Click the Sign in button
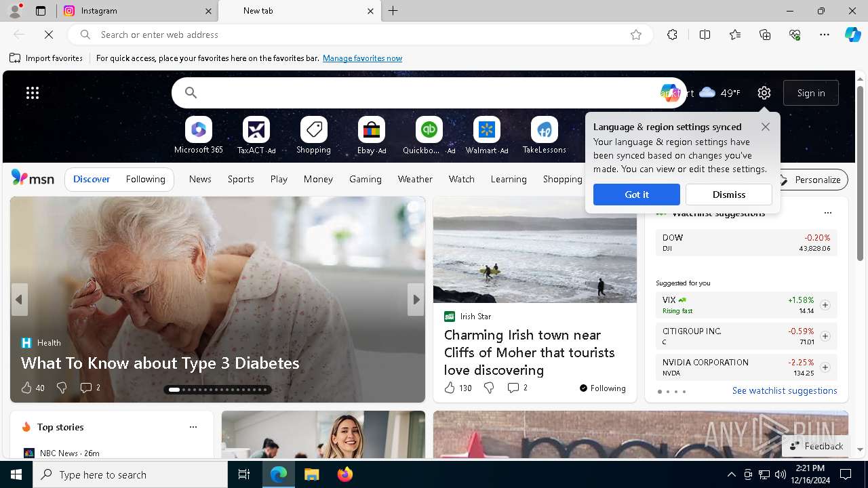The image size is (868, 488). pyautogui.click(x=811, y=93)
